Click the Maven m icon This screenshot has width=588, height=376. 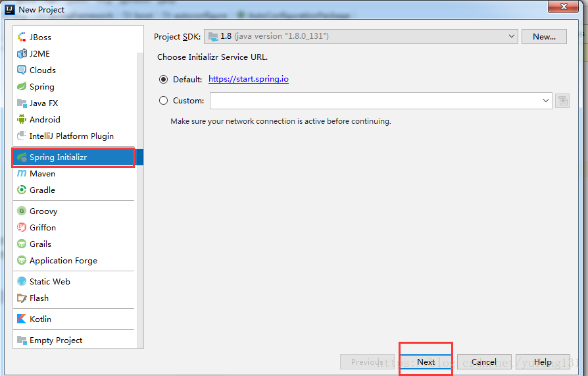(x=22, y=174)
